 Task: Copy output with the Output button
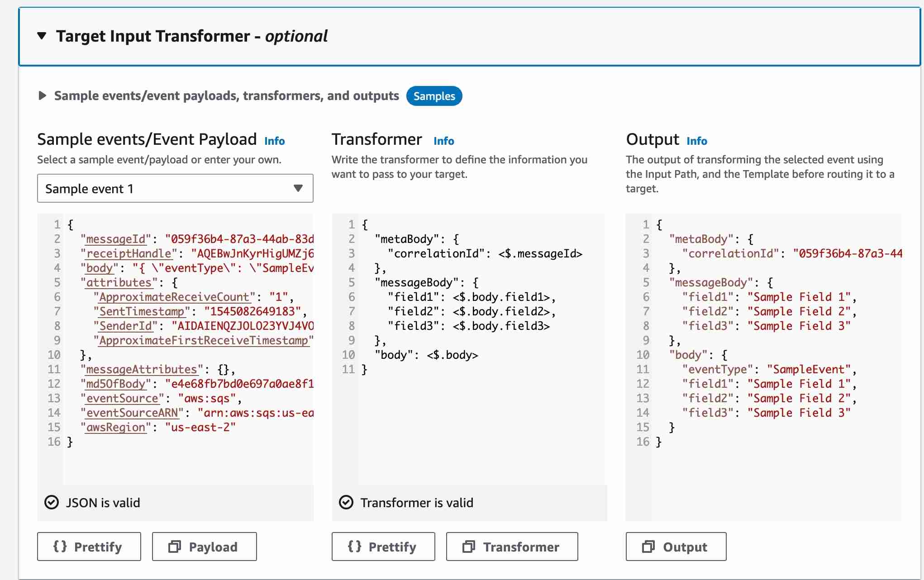pyautogui.click(x=676, y=547)
